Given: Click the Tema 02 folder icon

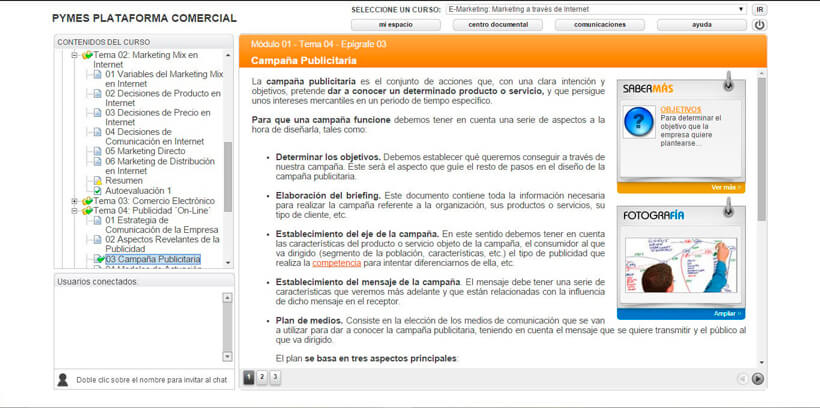Looking at the screenshot, I should [x=87, y=55].
